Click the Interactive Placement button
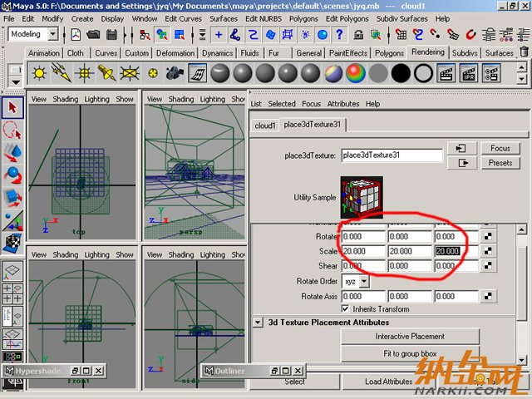This screenshot has width=532, height=399. pos(410,336)
